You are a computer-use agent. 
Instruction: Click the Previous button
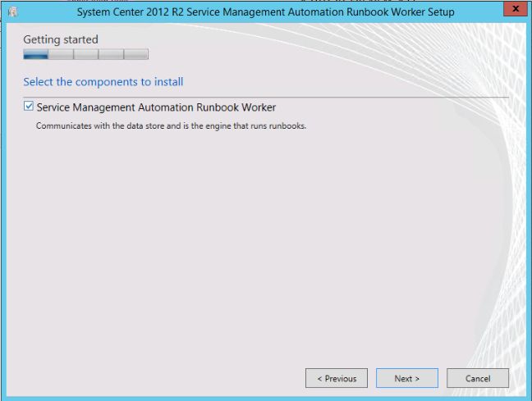(x=337, y=378)
